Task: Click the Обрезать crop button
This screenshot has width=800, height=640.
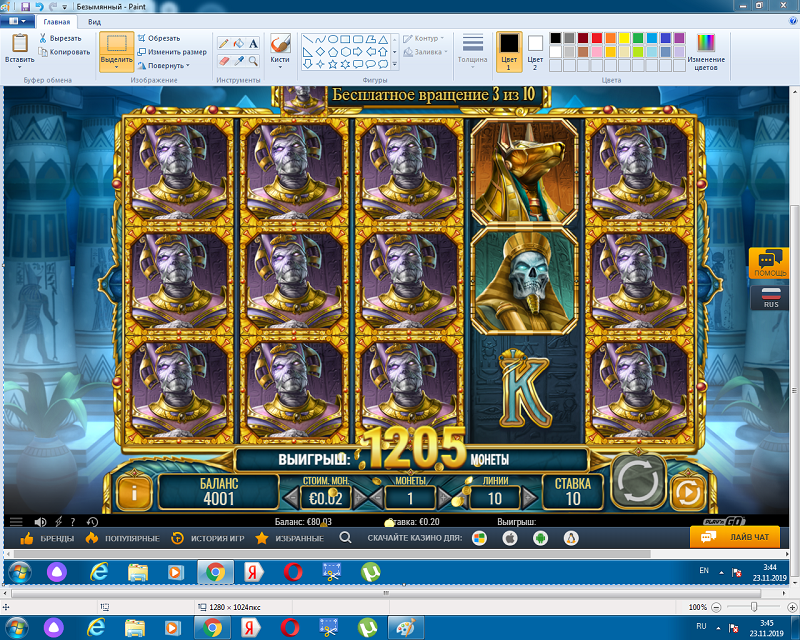Action: pyautogui.click(x=159, y=38)
